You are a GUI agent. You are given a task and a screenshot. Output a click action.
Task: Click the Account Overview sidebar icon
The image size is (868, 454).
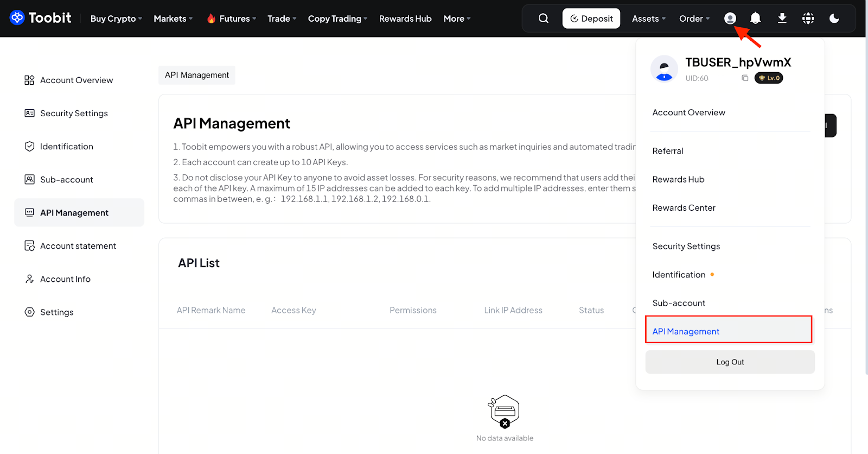pos(29,80)
